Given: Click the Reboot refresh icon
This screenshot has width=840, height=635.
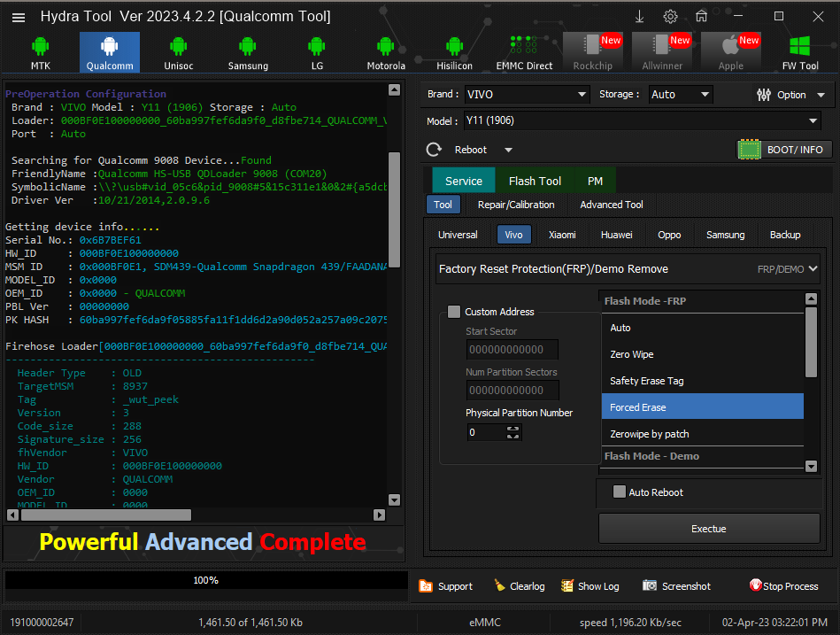Looking at the screenshot, I should (x=434, y=150).
